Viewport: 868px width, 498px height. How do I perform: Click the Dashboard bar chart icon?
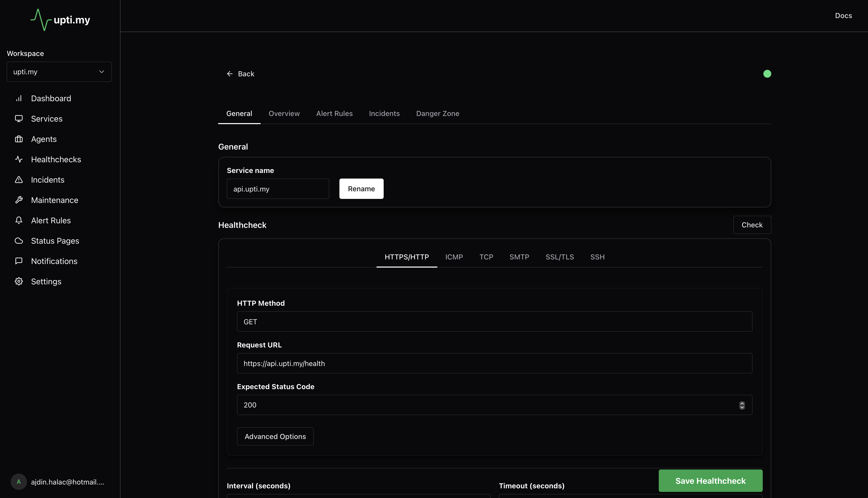[19, 98]
